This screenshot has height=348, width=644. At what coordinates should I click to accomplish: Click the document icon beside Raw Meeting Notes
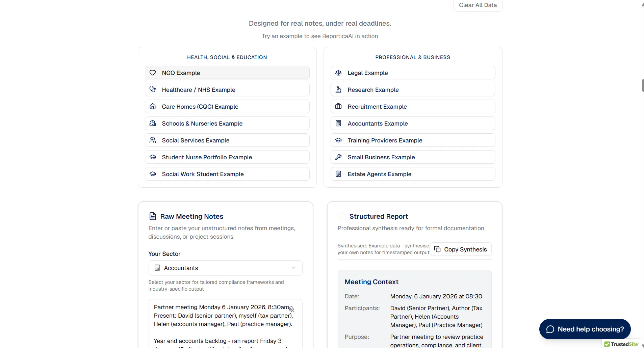coord(153,216)
